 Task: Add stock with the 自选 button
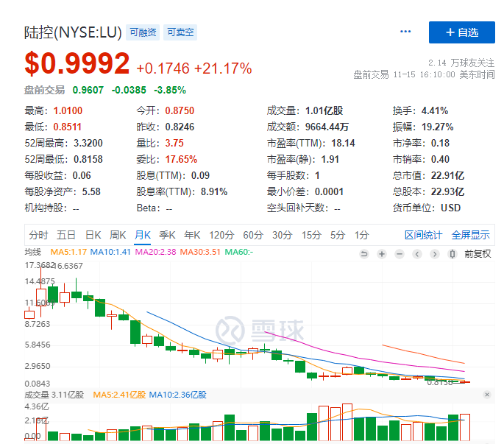(461, 32)
